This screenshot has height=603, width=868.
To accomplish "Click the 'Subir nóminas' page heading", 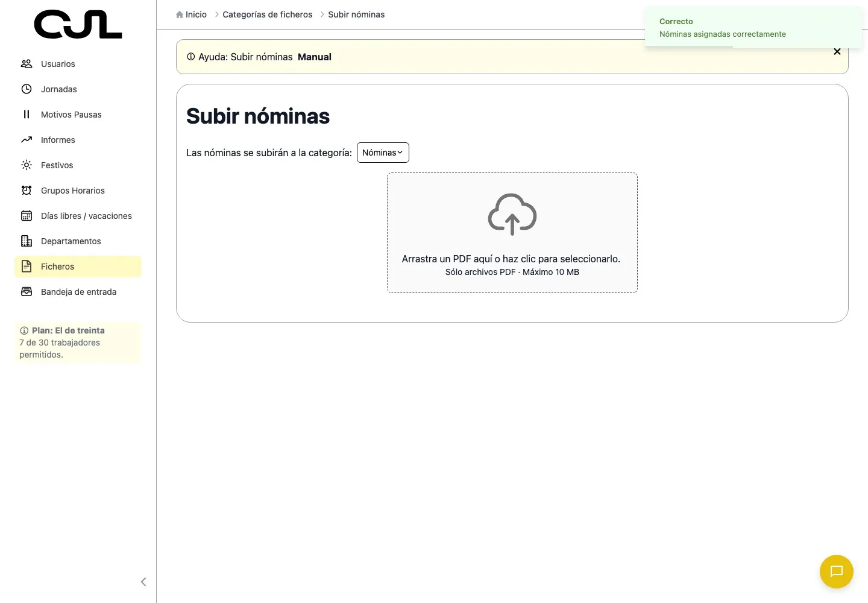I will pos(258,116).
